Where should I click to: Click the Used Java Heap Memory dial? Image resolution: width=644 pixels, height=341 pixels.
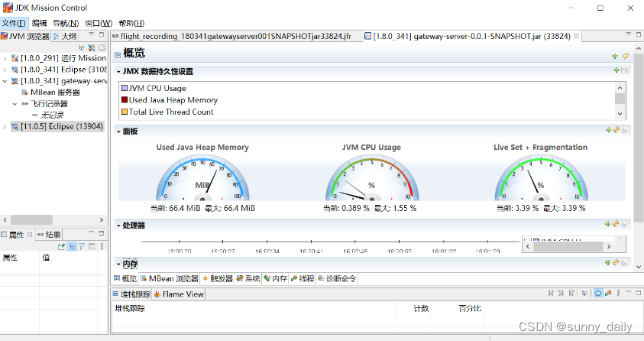pos(203,179)
